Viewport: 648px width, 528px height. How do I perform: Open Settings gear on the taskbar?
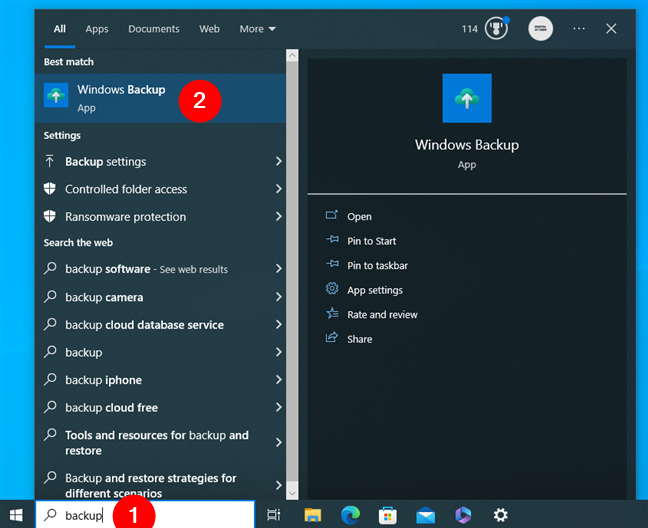pos(500,515)
